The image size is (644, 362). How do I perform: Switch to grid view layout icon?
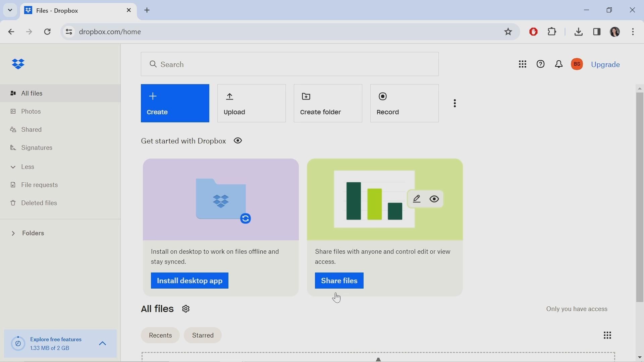point(607,336)
